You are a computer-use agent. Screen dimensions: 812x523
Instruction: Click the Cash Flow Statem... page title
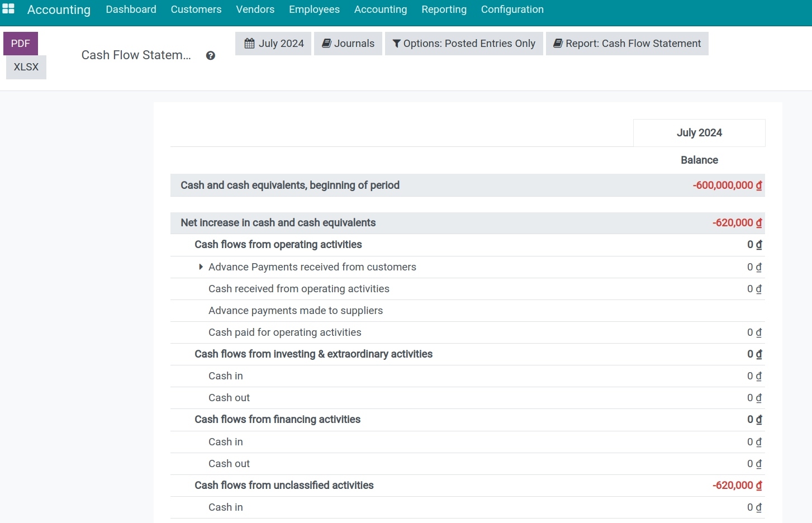[136, 55]
